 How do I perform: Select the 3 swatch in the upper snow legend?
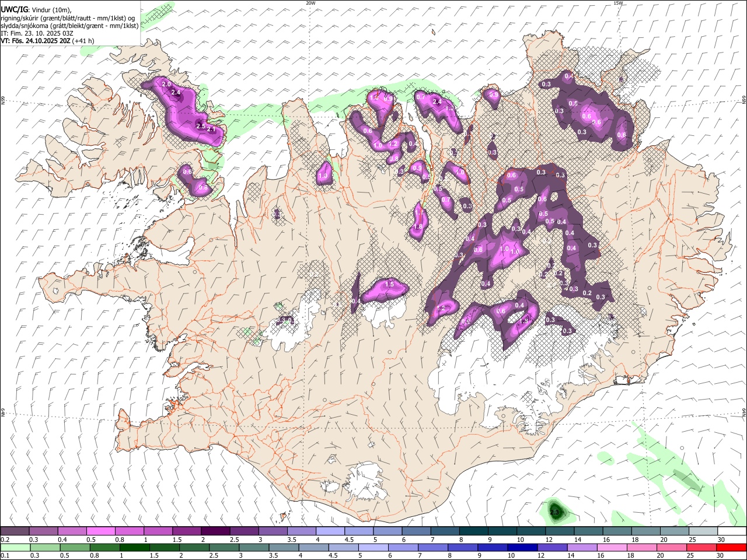pos(272,531)
